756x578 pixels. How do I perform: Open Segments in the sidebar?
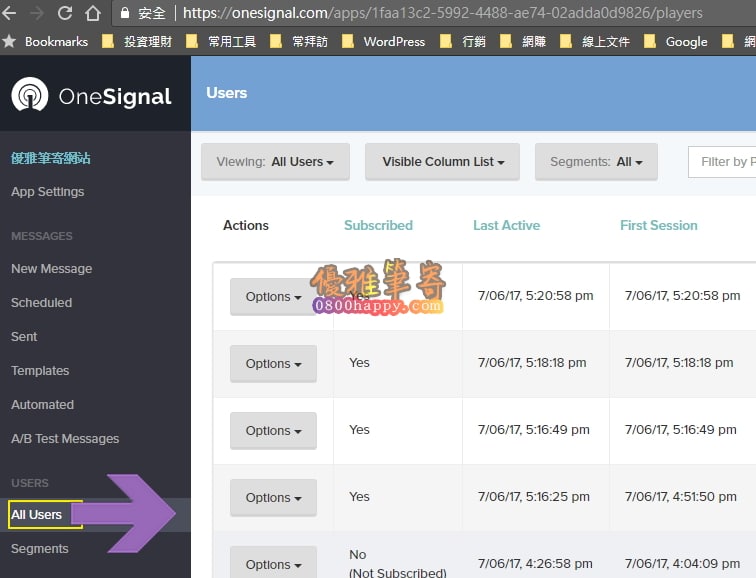tap(40, 549)
